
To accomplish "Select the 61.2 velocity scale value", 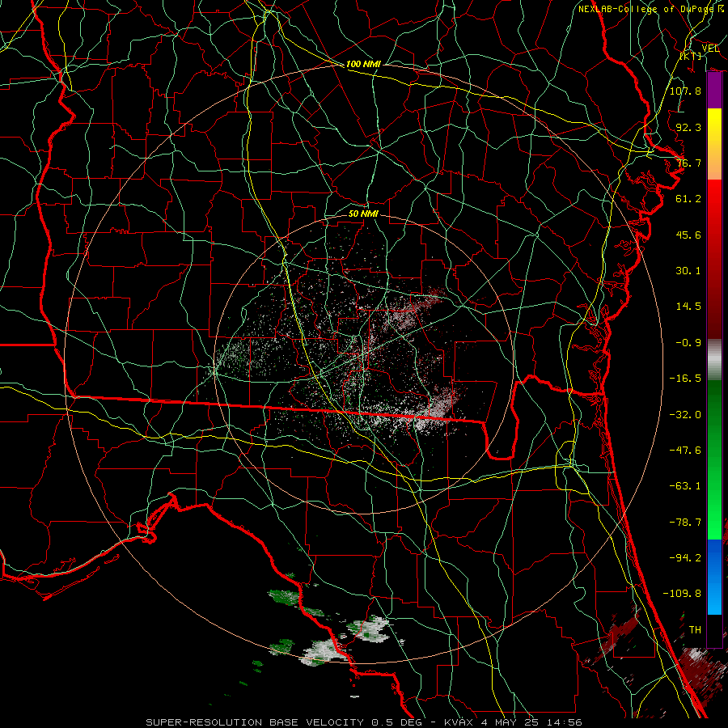I will click(688, 199).
